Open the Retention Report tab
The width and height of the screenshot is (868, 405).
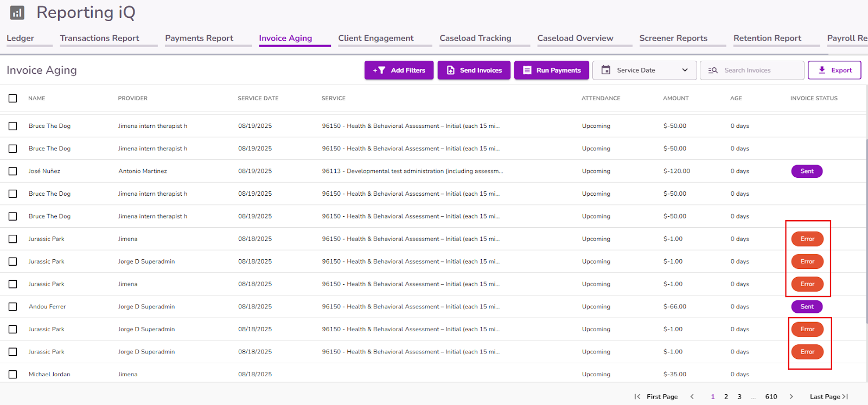(x=767, y=38)
